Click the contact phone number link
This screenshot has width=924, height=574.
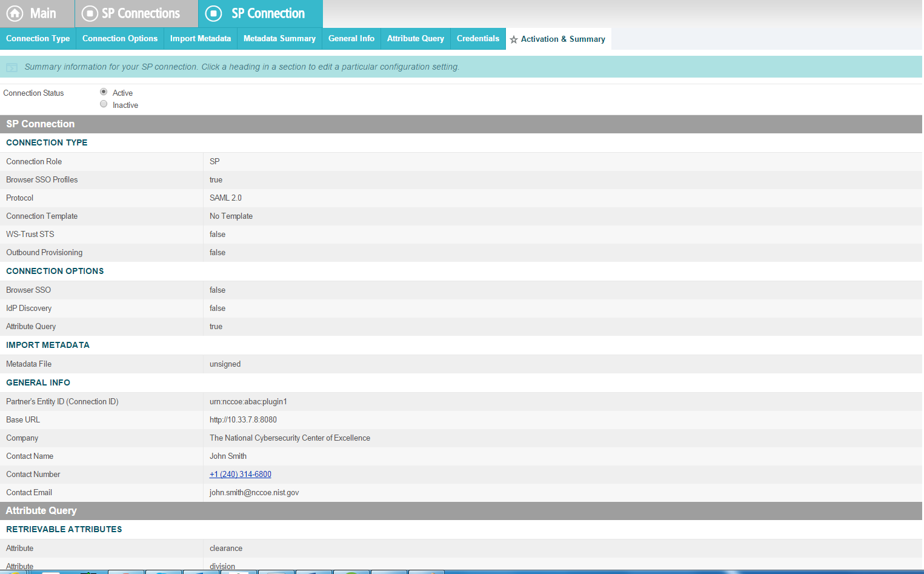click(x=240, y=475)
